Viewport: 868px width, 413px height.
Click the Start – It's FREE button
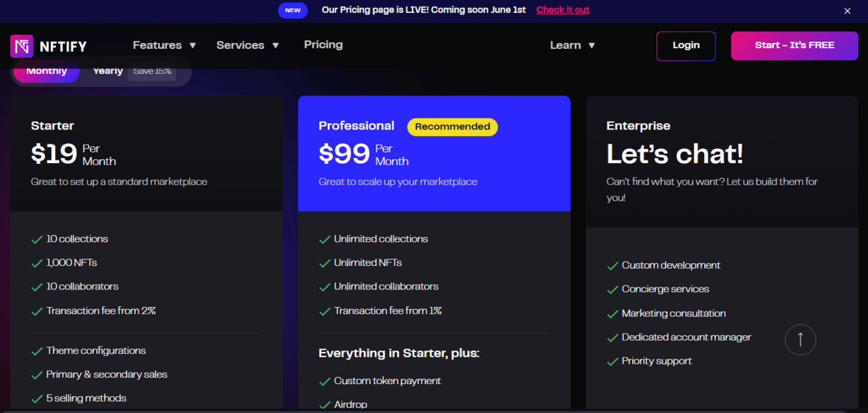point(794,46)
